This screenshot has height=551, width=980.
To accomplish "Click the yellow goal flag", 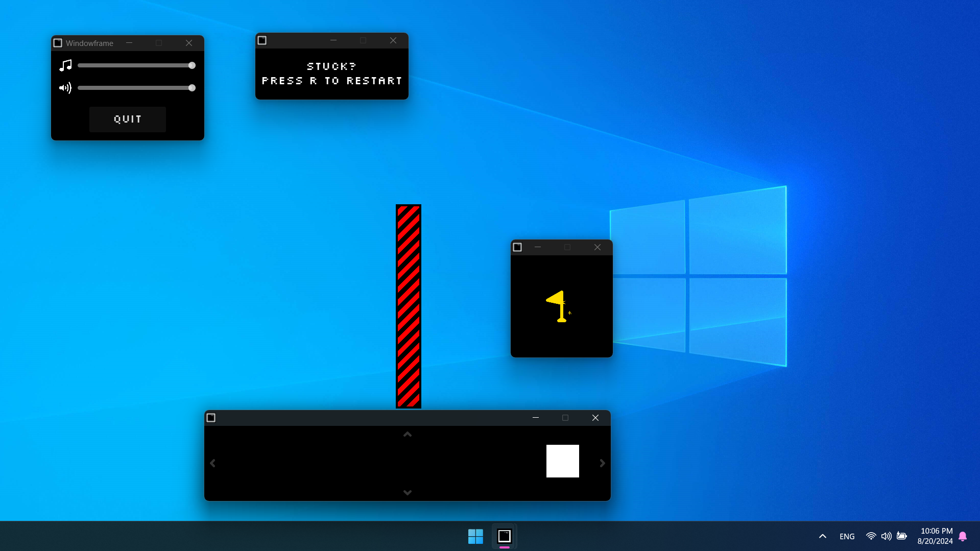I will click(558, 306).
